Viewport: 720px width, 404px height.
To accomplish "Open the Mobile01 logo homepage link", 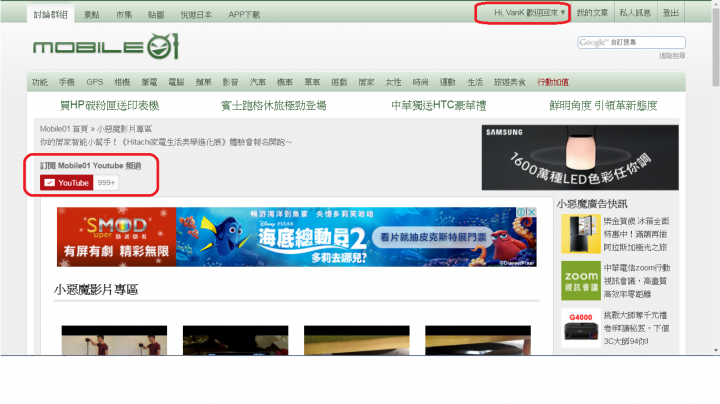I will (x=106, y=46).
